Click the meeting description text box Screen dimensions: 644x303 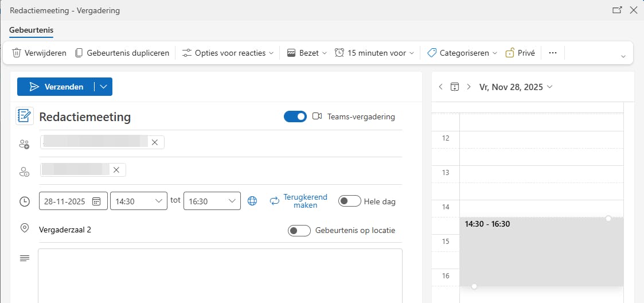220,275
